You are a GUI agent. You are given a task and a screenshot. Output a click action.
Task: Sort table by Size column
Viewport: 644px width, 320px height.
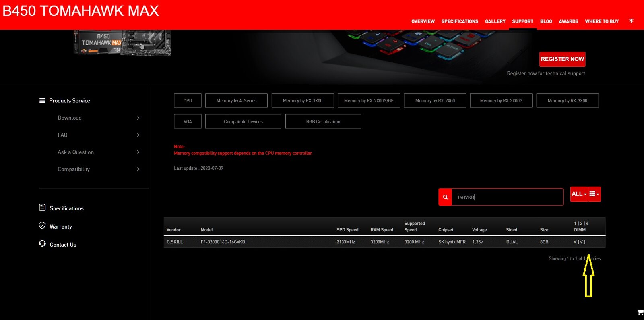(x=544, y=230)
